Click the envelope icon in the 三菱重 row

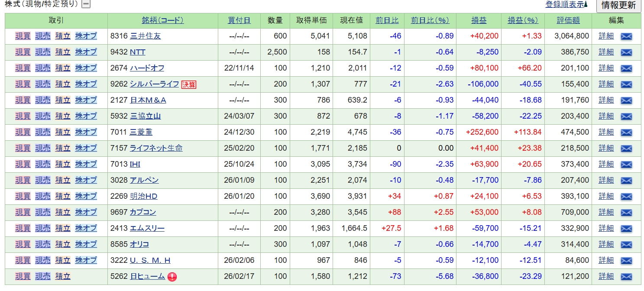pos(626,133)
